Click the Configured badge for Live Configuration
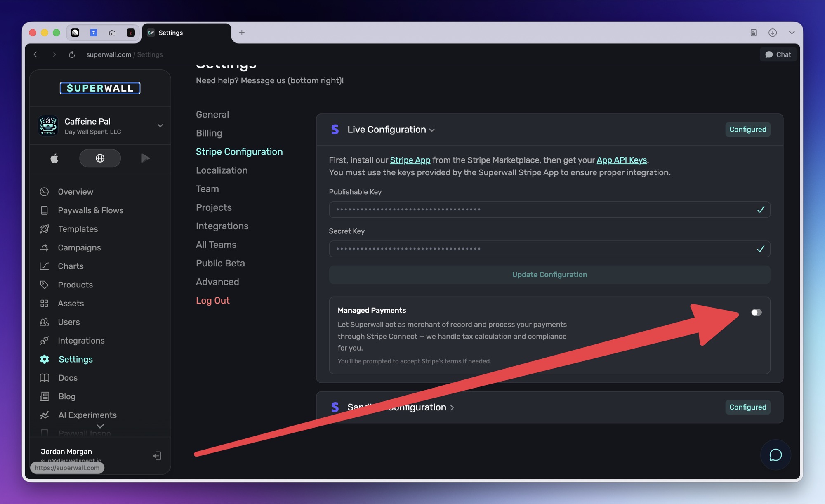825x504 pixels. click(747, 130)
